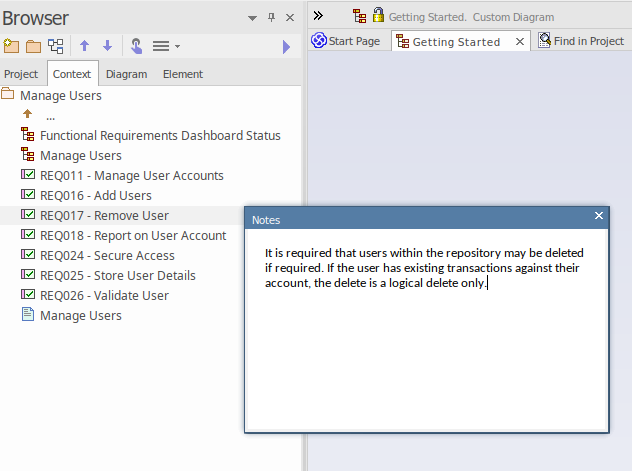This screenshot has height=471, width=632.
Task: Switch to the Project tab
Action: 21,74
